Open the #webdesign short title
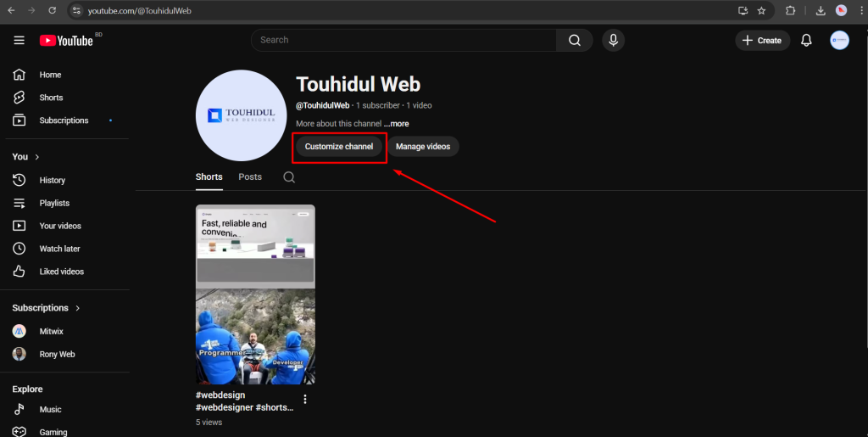This screenshot has height=437, width=868. (x=245, y=401)
